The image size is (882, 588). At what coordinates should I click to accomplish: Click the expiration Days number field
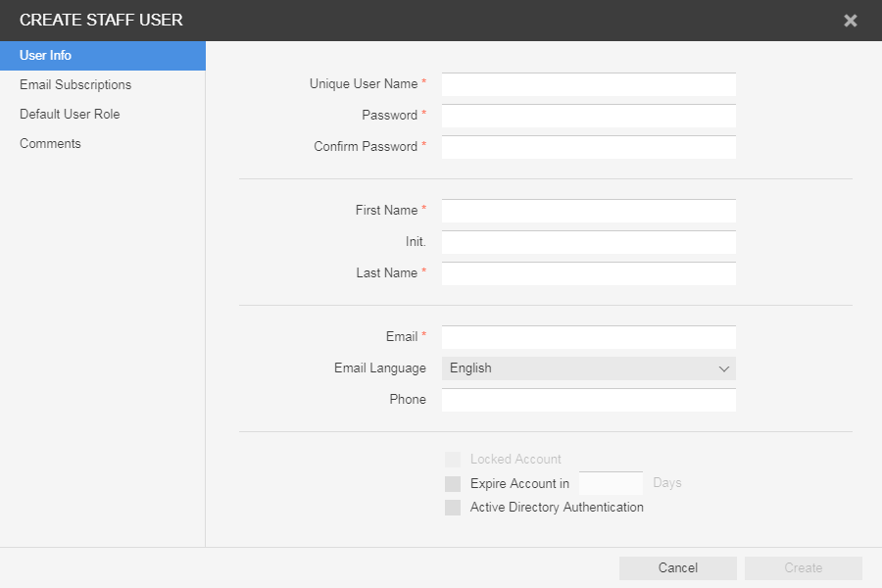[611, 483]
